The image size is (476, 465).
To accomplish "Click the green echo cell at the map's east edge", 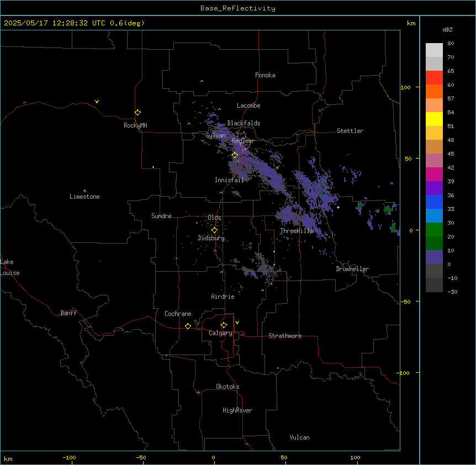I will point(393,228).
